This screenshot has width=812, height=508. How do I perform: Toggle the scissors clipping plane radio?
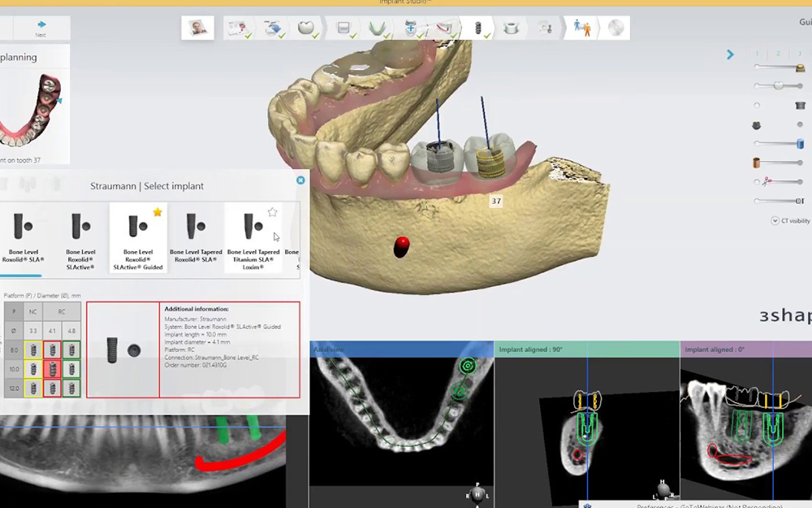[757, 182]
